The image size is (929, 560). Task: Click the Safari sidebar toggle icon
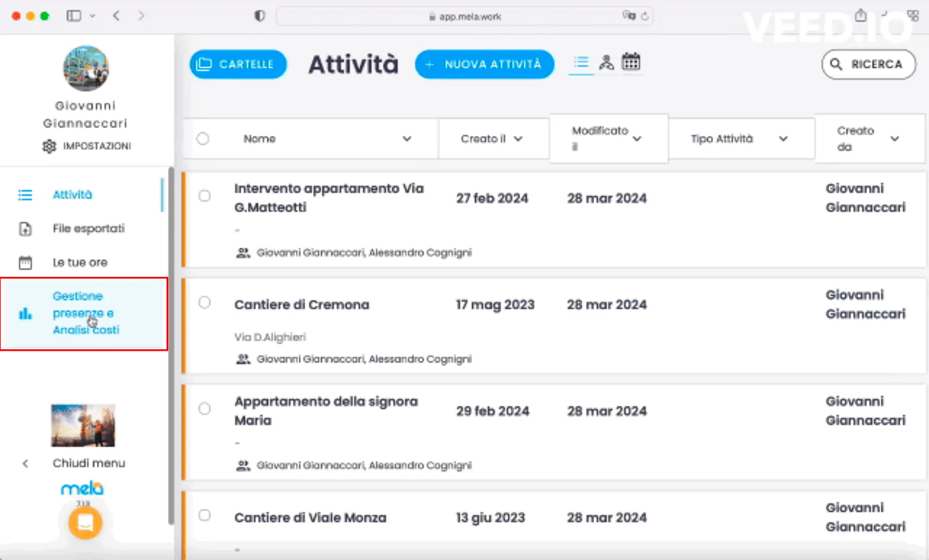coord(74,16)
